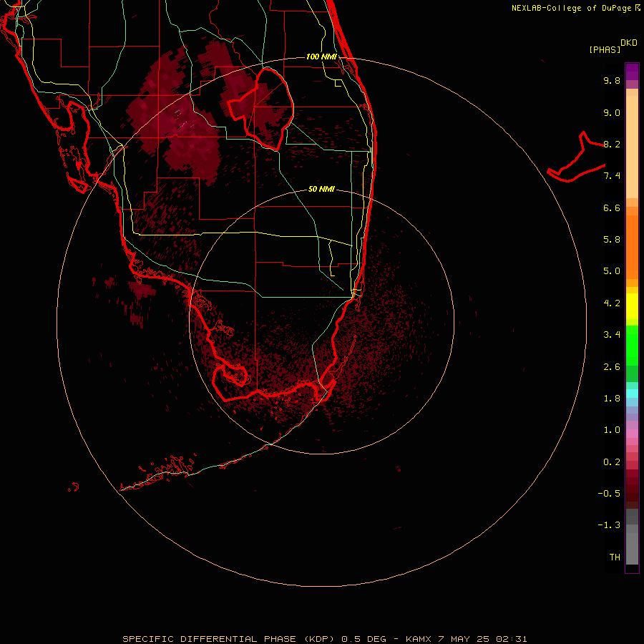Click the 9.8 value on the color scale
The width and height of the screenshot is (644, 644).
click(612, 80)
